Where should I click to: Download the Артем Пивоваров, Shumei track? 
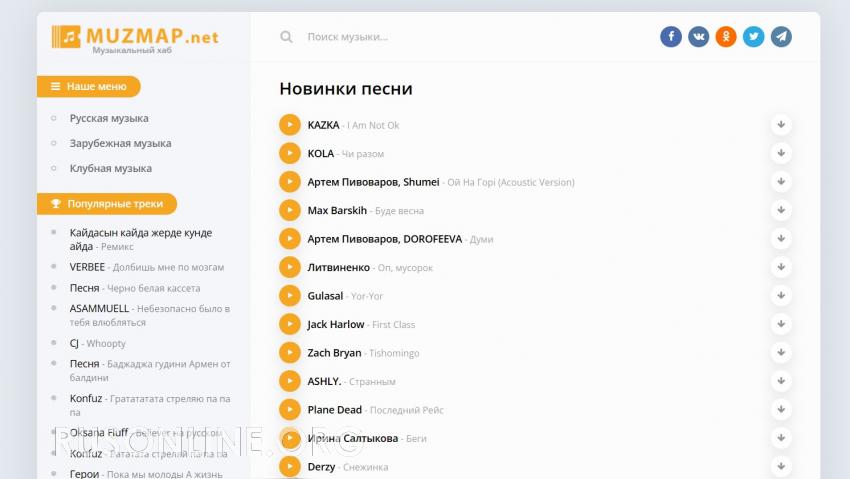pos(781,182)
